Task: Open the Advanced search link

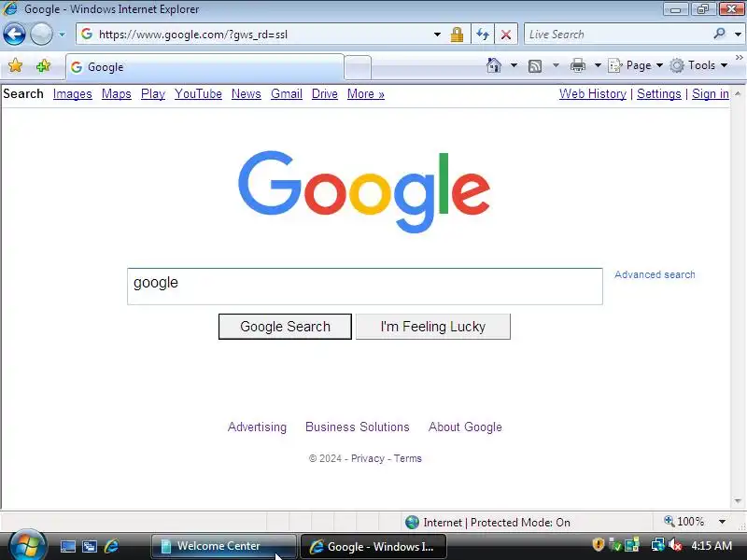Action: pos(655,274)
